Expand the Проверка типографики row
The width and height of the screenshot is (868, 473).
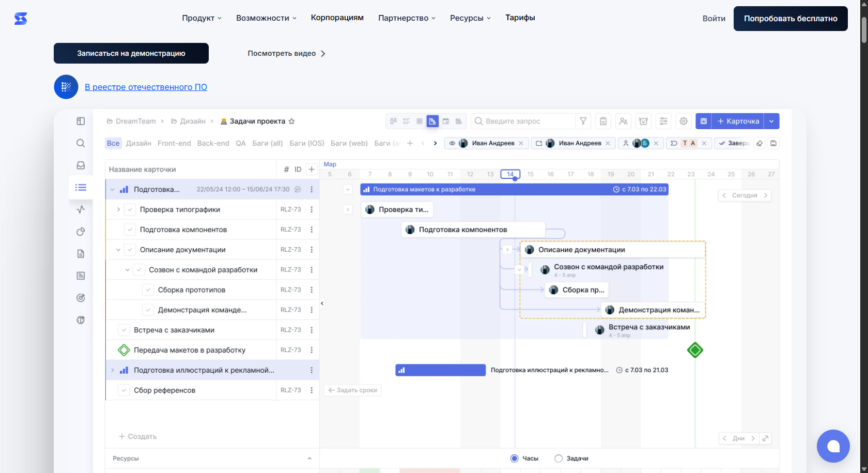[118, 209]
